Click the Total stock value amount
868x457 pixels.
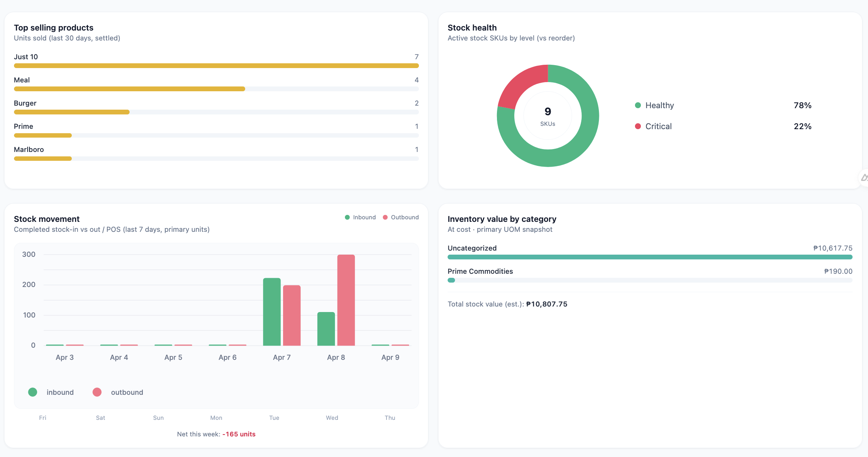click(x=546, y=304)
